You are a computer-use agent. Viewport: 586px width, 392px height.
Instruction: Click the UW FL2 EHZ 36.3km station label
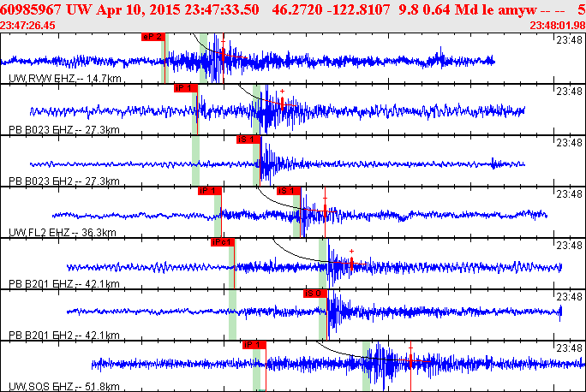point(63,233)
